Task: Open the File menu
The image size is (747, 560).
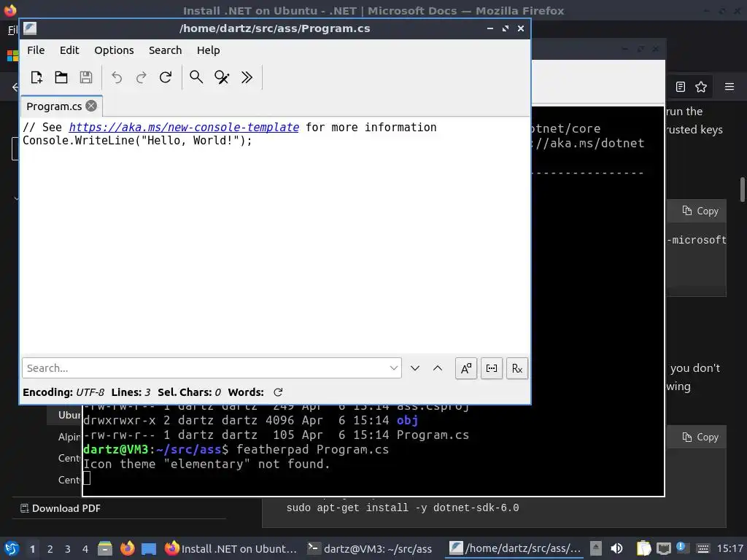Action: 36,50
